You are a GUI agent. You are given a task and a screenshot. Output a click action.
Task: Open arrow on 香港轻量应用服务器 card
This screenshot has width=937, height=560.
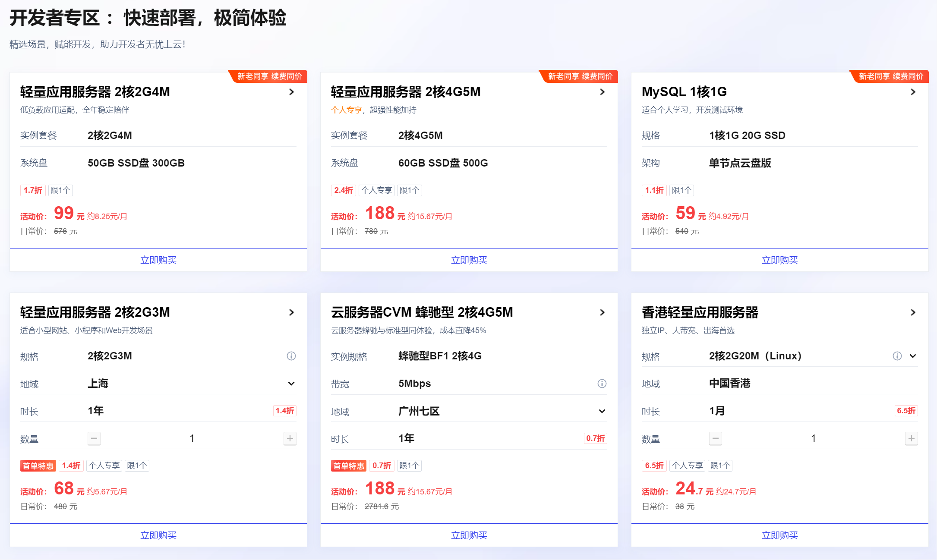(x=913, y=312)
